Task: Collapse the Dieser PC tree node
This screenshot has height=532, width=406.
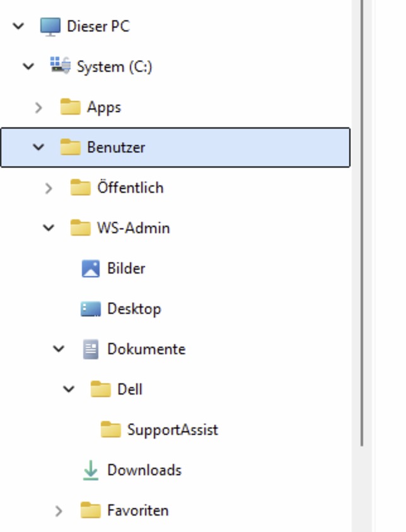Action: (x=19, y=26)
